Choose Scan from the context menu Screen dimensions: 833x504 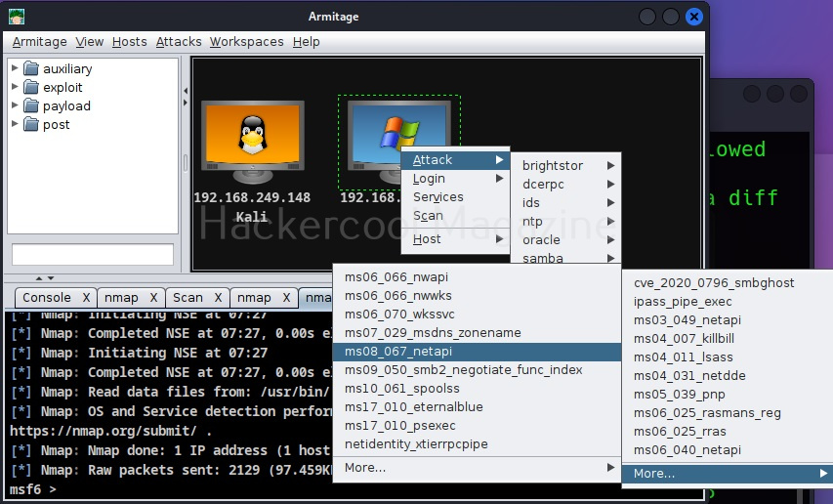click(x=455, y=216)
